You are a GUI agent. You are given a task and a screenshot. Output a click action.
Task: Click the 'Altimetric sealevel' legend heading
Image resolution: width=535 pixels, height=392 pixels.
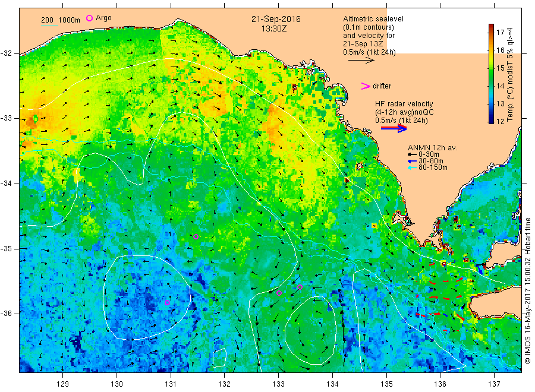[373, 19]
